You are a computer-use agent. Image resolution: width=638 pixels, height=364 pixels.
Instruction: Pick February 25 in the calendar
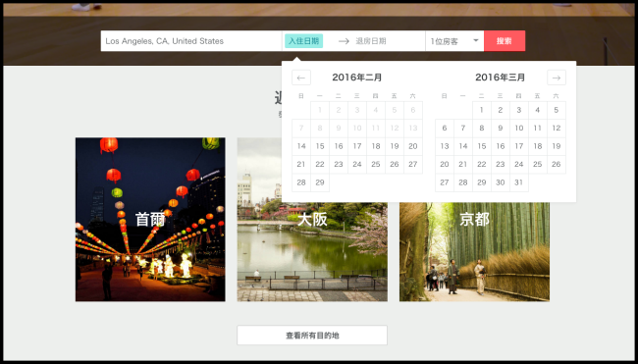point(376,164)
